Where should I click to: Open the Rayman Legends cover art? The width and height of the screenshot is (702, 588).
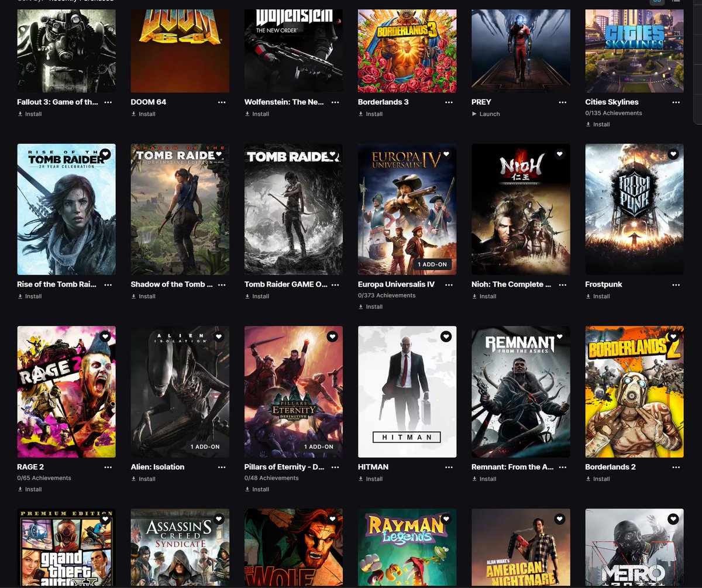coord(407,548)
